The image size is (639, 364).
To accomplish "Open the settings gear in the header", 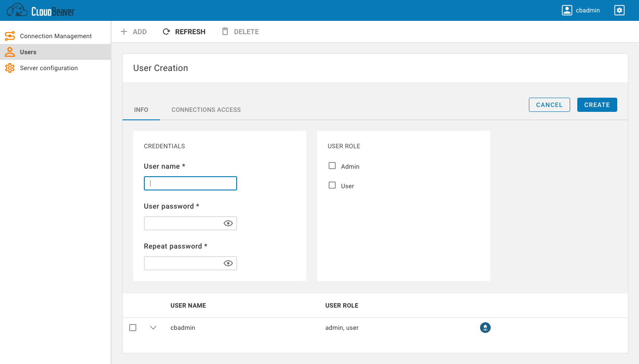I will click(619, 10).
